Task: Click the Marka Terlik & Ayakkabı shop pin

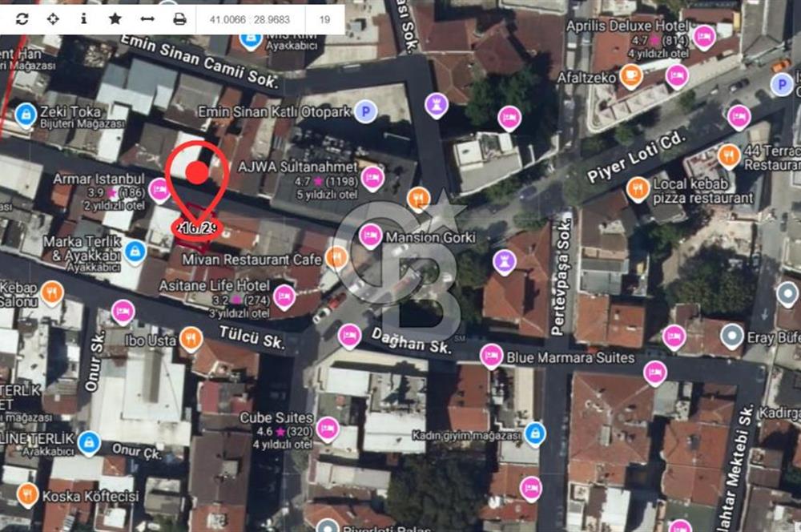Action: pyautogui.click(x=135, y=252)
